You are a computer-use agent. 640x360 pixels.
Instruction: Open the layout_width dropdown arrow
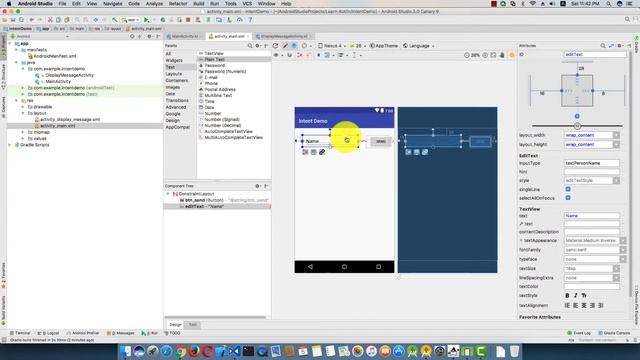(x=616, y=135)
